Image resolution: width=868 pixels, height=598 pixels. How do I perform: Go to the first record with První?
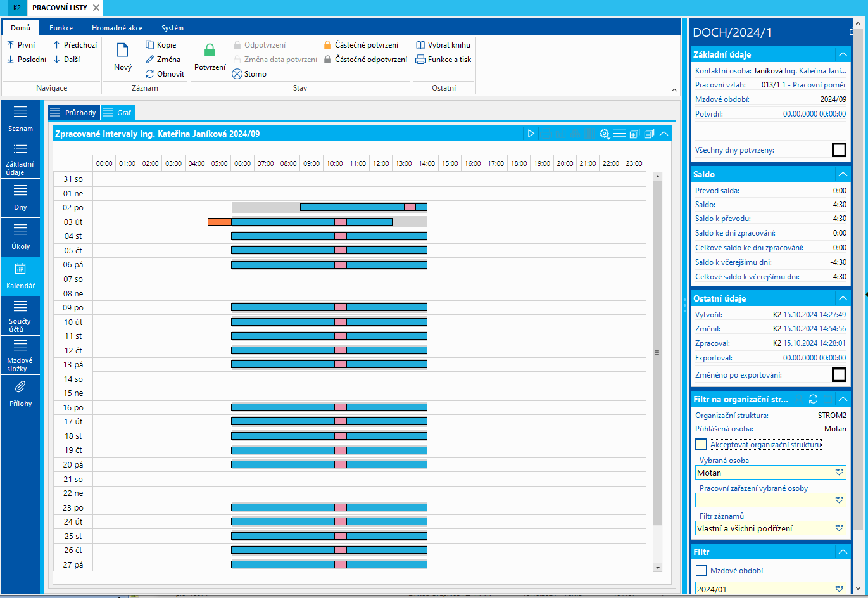21,45
